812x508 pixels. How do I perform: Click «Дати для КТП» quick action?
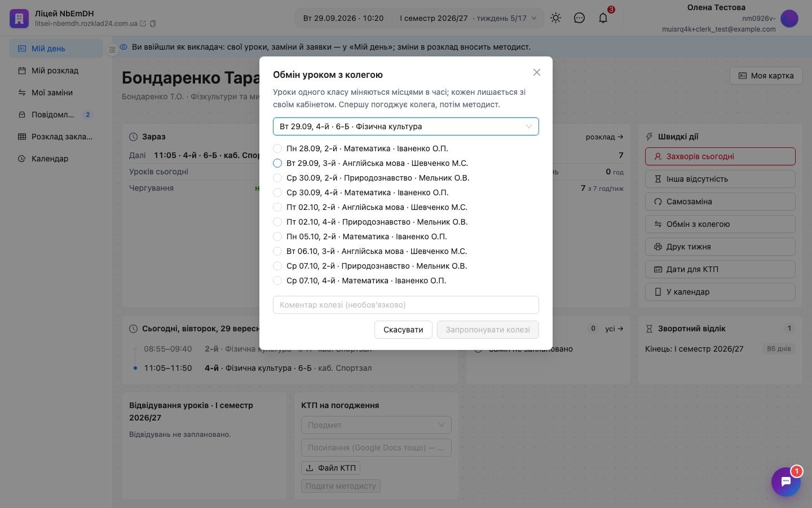pos(720,269)
